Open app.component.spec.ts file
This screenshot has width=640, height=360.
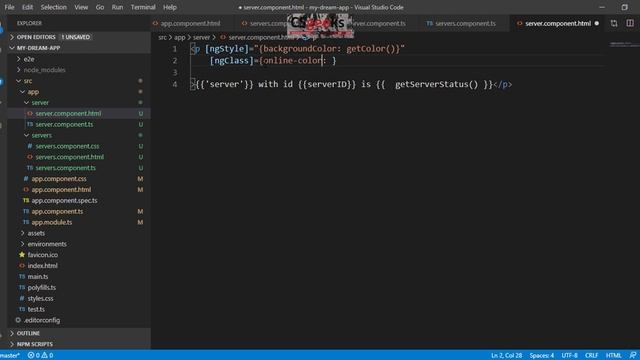pos(64,200)
